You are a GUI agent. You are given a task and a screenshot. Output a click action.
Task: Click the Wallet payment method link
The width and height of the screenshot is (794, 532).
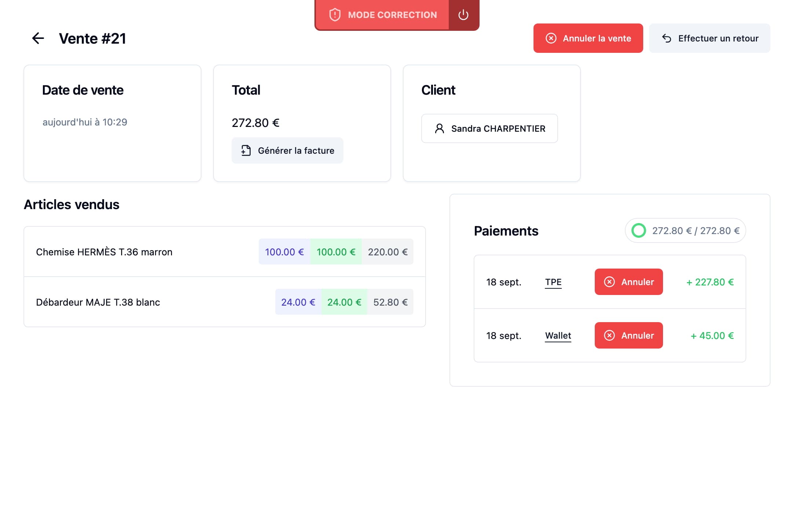[x=558, y=335]
